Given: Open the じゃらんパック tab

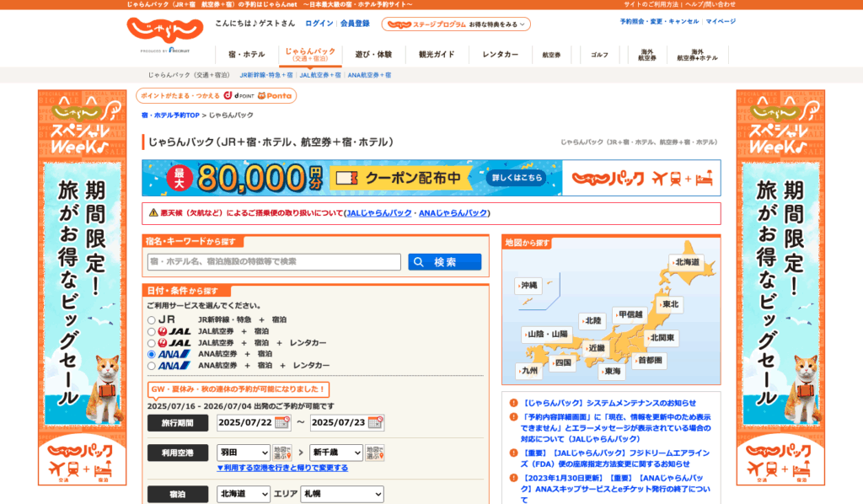Looking at the screenshot, I should pyautogui.click(x=310, y=55).
